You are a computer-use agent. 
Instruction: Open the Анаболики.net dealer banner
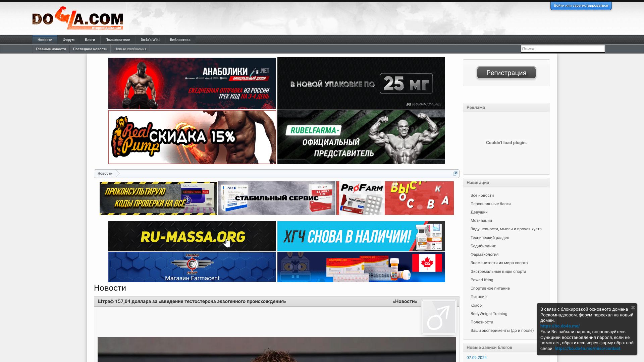(192, 83)
